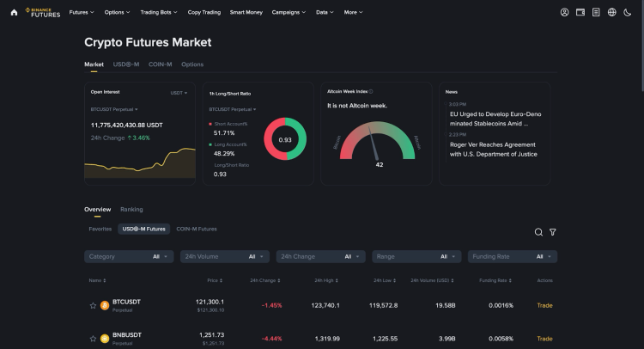Star BNBUSDT as a favorite
This screenshot has height=349, width=644.
[93, 339]
